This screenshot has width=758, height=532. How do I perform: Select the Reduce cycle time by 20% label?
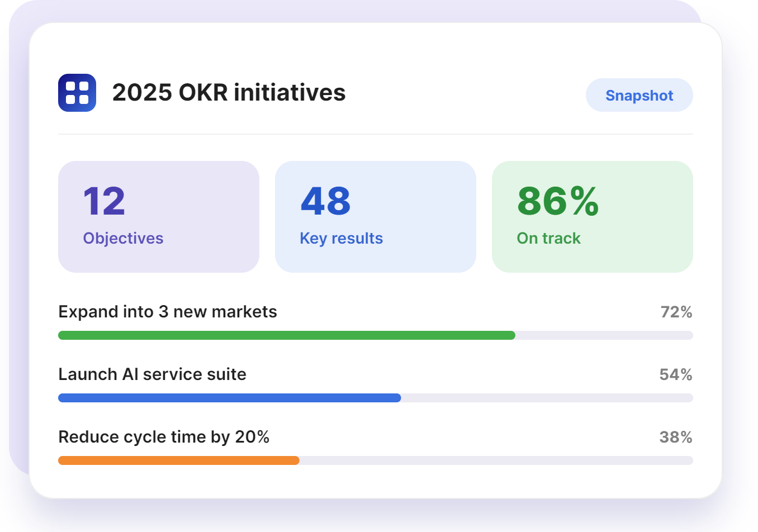(x=164, y=437)
